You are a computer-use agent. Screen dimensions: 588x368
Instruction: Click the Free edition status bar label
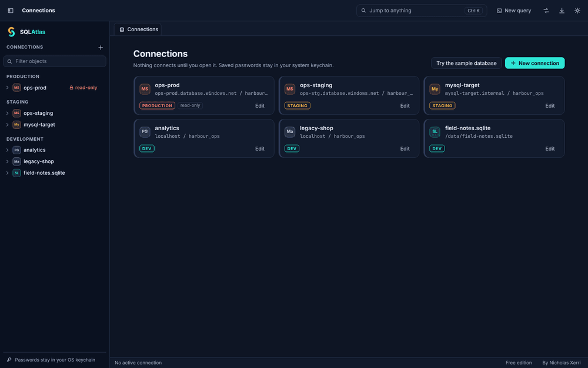click(518, 363)
